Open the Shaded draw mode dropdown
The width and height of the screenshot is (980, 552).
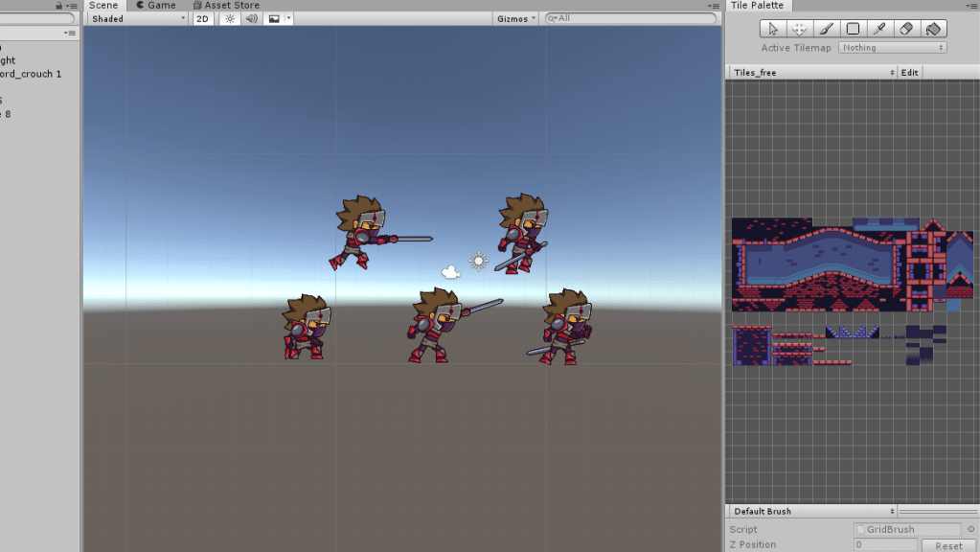tap(137, 18)
